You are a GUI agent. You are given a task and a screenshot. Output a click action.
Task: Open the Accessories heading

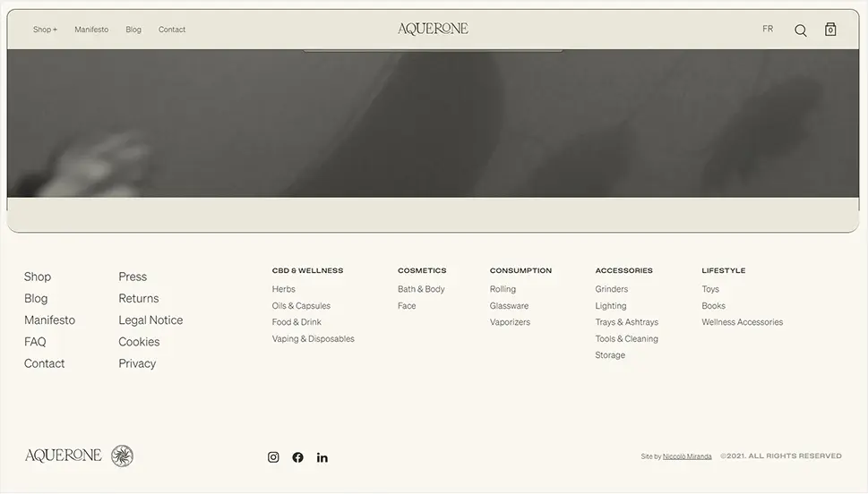[x=623, y=270]
